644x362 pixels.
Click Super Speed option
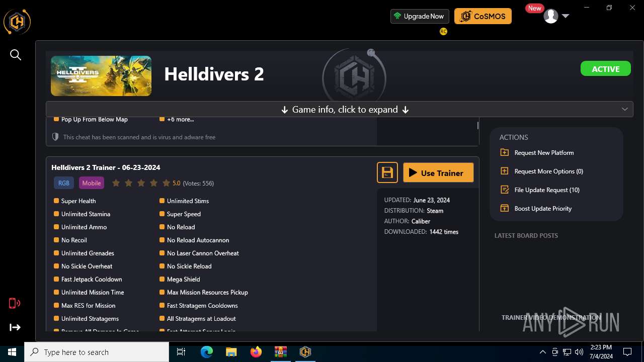point(180,214)
